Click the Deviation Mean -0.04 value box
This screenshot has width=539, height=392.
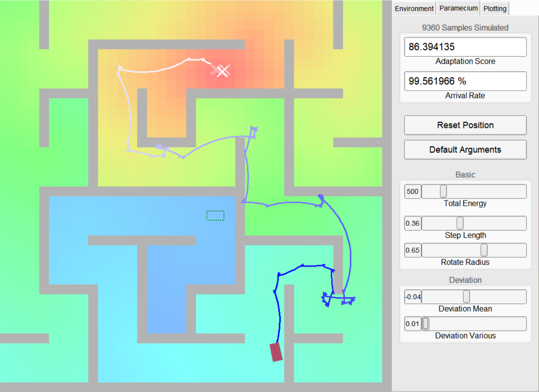point(412,297)
